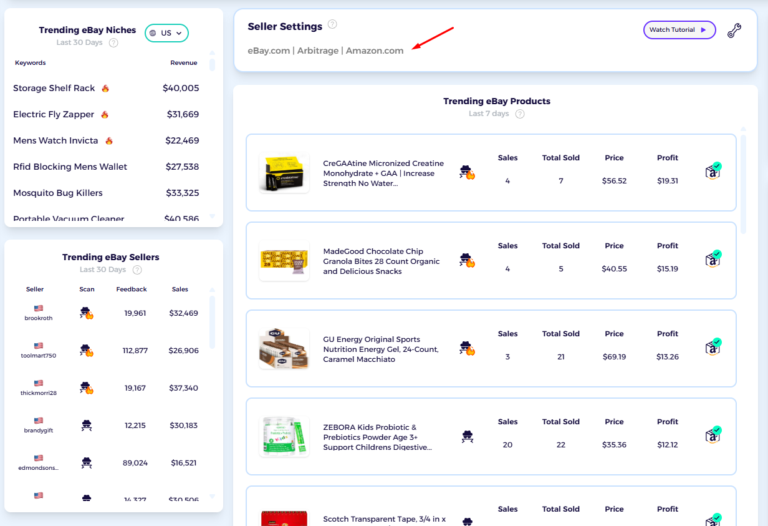Click help icon beside Last 7 days
This screenshot has width=768, height=526.
point(520,114)
